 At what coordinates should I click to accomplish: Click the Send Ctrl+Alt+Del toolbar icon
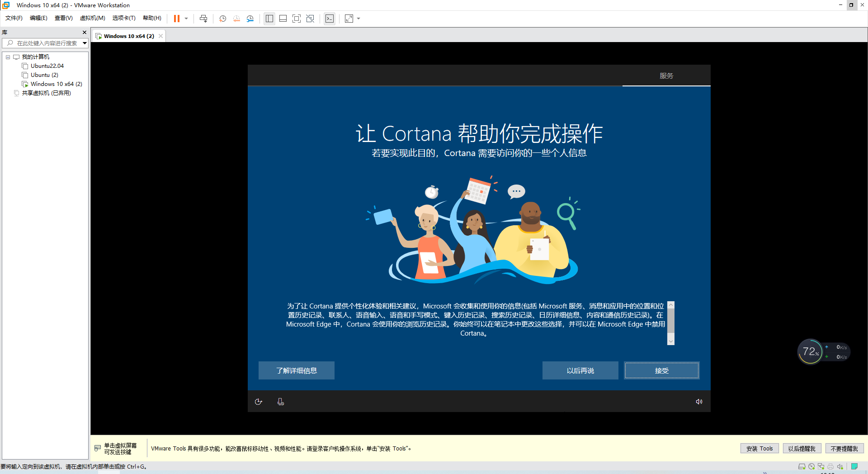point(203,19)
